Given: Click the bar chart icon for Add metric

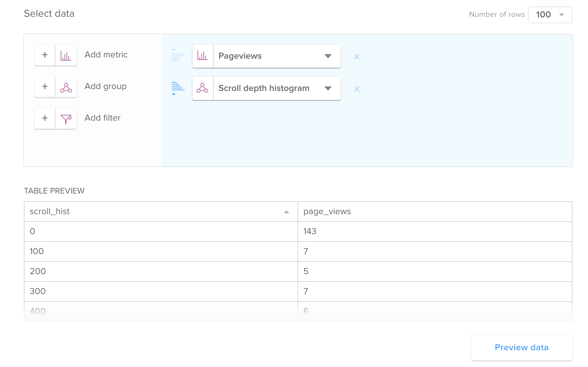Looking at the screenshot, I should tap(66, 55).
